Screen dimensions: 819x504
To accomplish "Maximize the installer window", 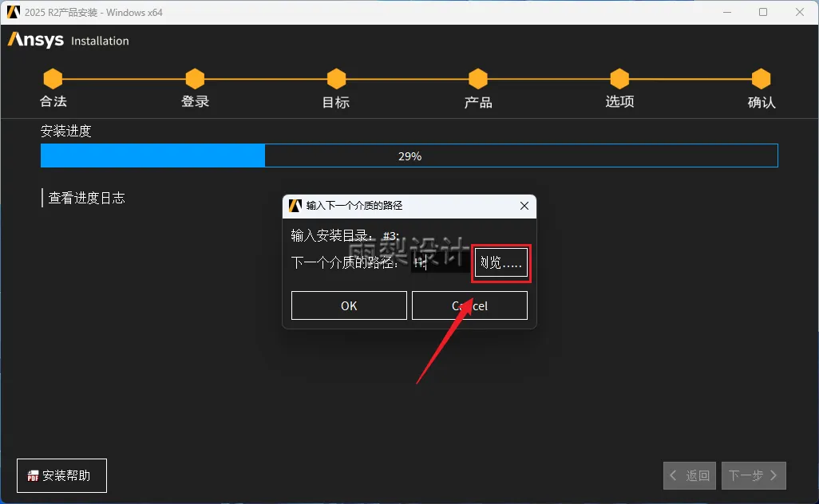I will tap(763, 12).
